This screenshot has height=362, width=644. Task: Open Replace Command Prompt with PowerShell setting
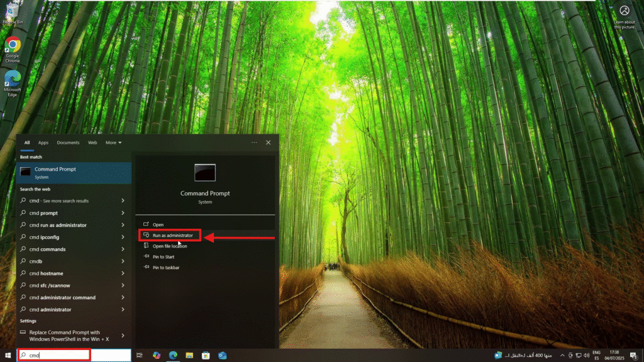[74, 336]
